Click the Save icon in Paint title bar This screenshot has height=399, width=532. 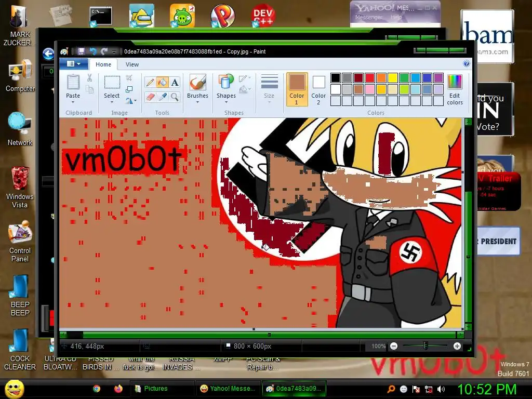point(81,51)
